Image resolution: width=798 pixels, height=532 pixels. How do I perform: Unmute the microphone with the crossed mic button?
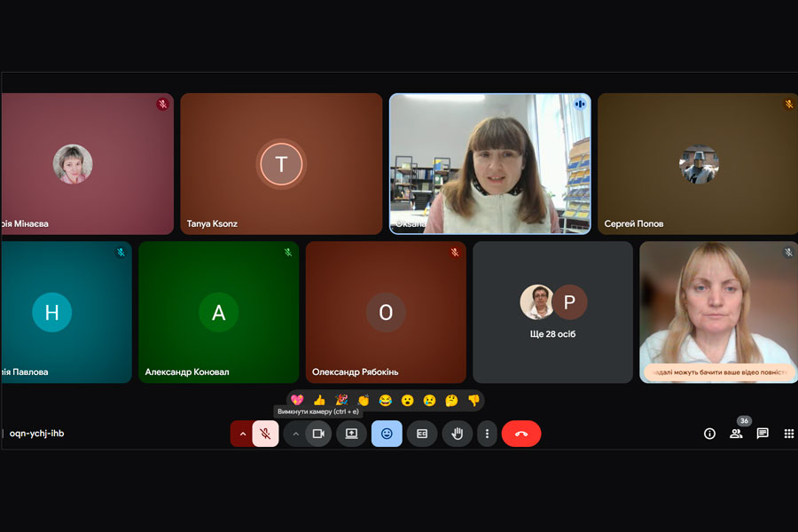tap(266, 434)
